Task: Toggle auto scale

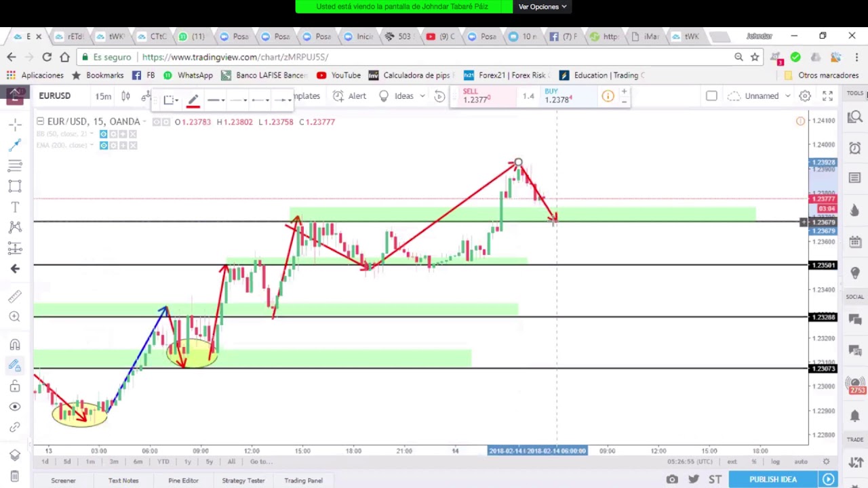Action: 801,462
